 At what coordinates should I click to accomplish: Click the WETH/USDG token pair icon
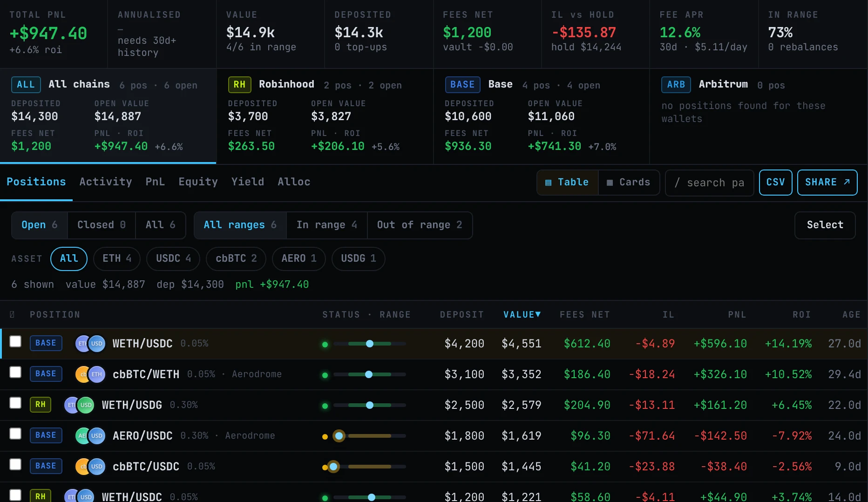pos(79,405)
